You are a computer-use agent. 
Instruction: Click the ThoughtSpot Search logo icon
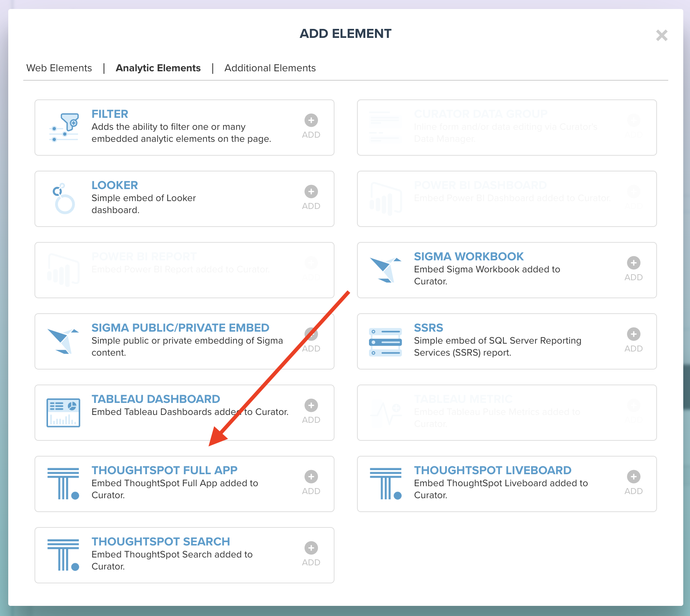pyautogui.click(x=63, y=555)
